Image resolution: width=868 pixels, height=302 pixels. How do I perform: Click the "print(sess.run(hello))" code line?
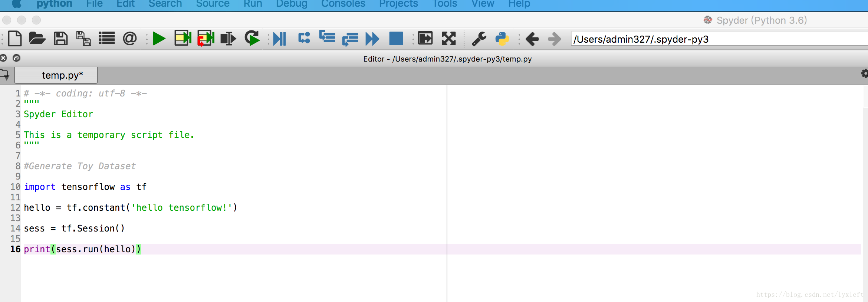pyautogui.click(x=82, y=249)
